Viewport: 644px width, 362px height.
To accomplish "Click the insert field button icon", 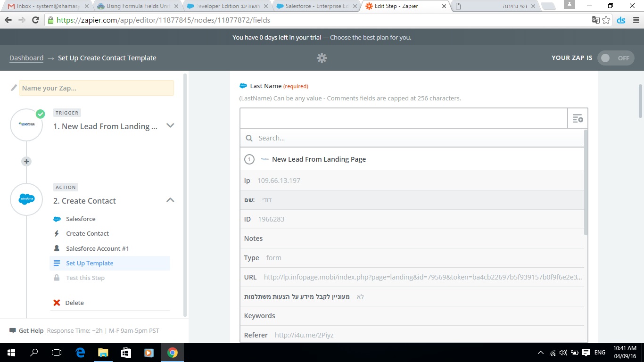I will (578, 118).
